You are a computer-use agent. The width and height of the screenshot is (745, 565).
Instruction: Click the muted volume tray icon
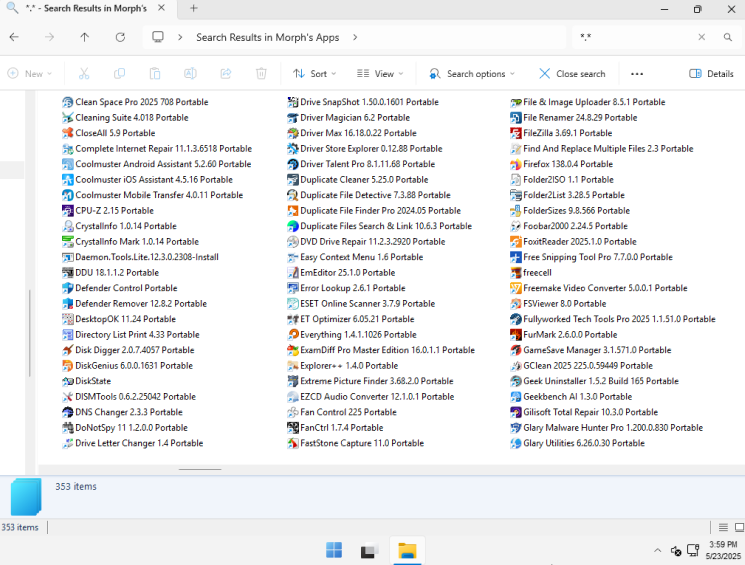[x=676, y=550]
